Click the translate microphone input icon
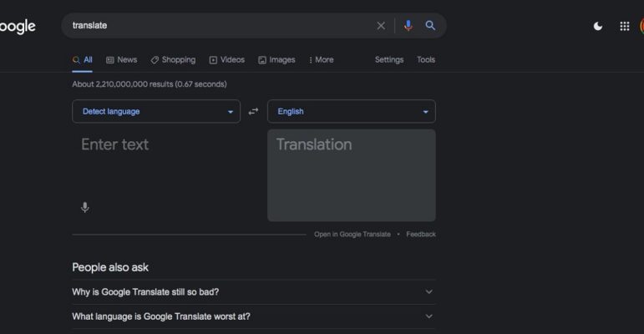The width and height of the screenshot is (644, 334). coord(85,207)
